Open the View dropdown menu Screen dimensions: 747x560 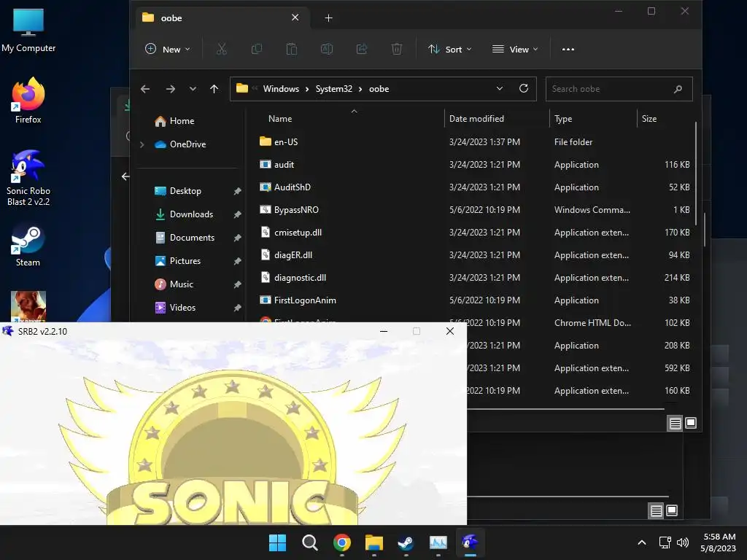pyautogui.click(x=515, y=49)
